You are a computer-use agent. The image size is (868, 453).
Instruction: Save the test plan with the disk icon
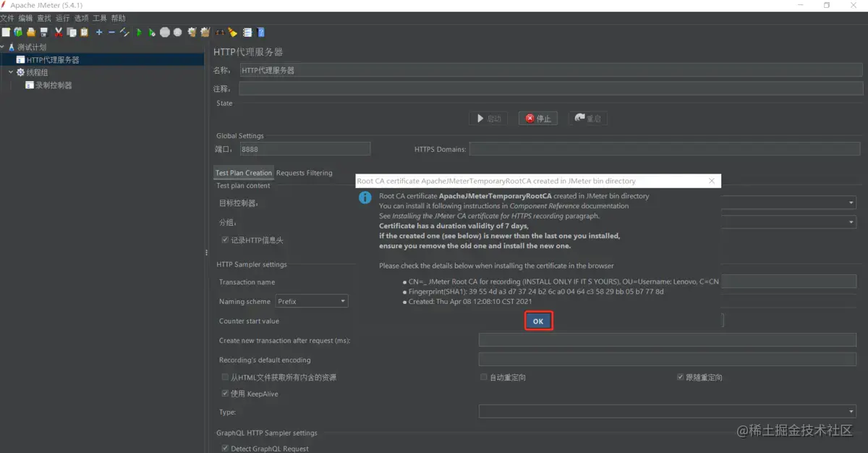pyautogui.click(x=43, y=32)
